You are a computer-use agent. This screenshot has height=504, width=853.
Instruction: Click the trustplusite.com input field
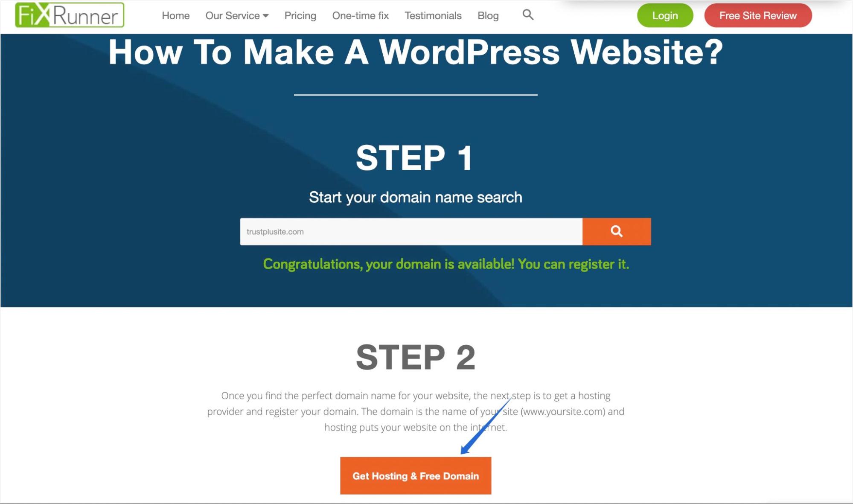[x=411, y=231]
